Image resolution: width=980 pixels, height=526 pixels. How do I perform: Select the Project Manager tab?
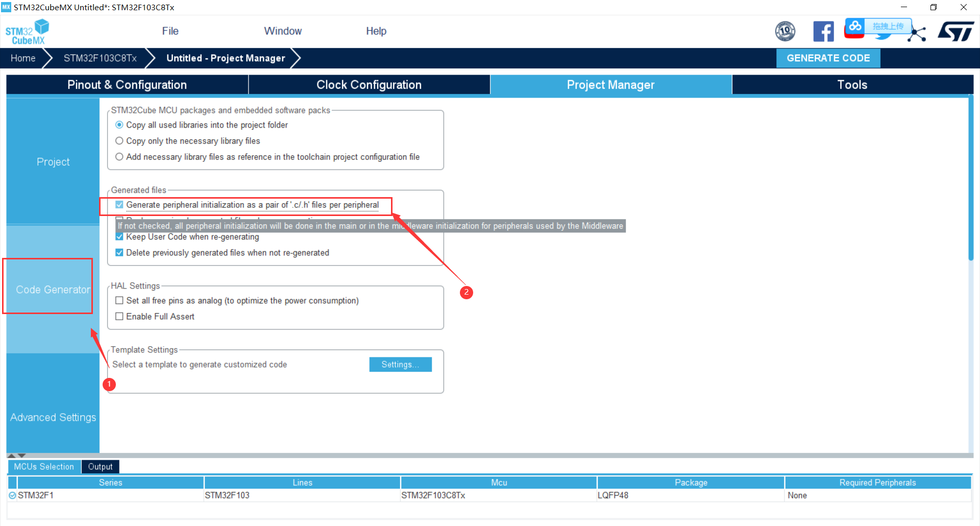610,85
